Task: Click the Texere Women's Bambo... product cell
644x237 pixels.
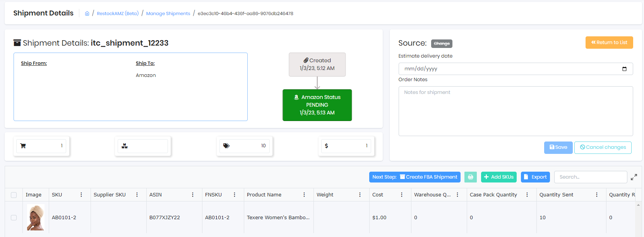Action: pos(278,218)
